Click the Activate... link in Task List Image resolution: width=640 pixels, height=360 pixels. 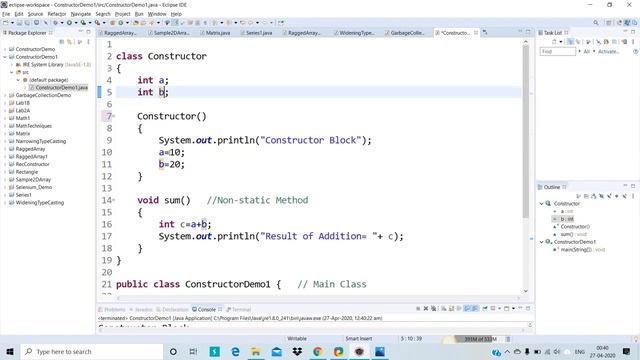(x=608, y=51)
